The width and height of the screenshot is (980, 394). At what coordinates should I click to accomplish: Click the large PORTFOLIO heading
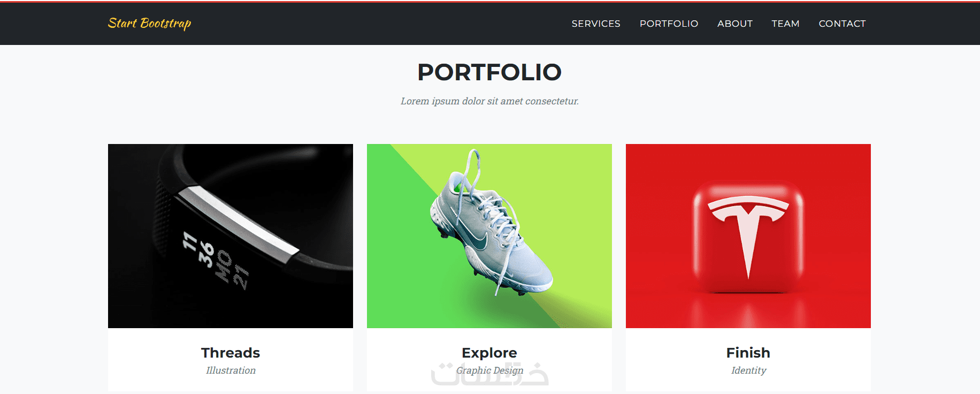pos(489,72)
